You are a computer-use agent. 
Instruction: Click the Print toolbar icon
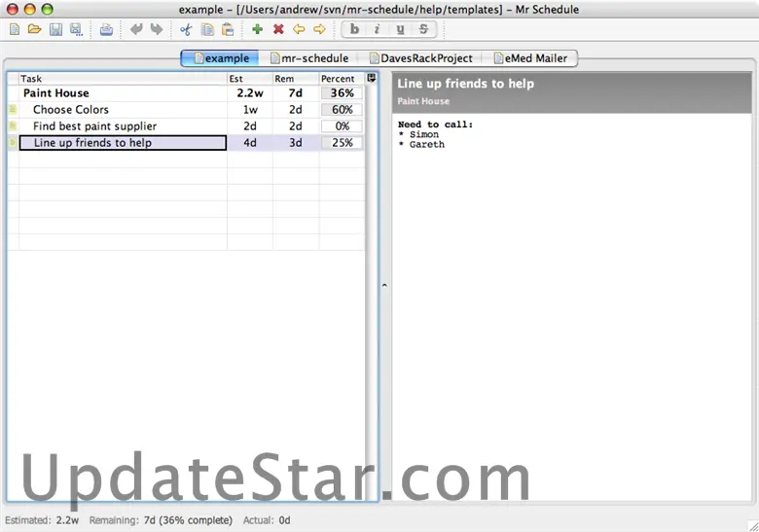click(106, 29)
